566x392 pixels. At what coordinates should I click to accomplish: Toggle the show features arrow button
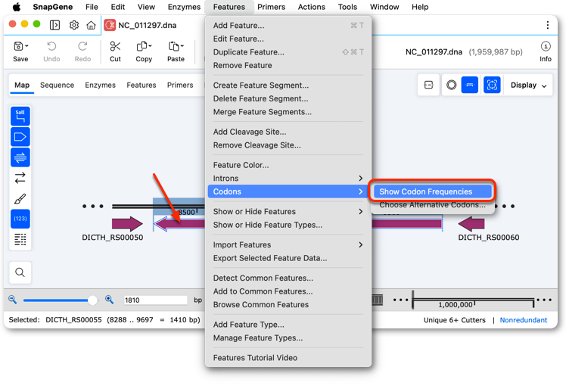tap(20, 137)
